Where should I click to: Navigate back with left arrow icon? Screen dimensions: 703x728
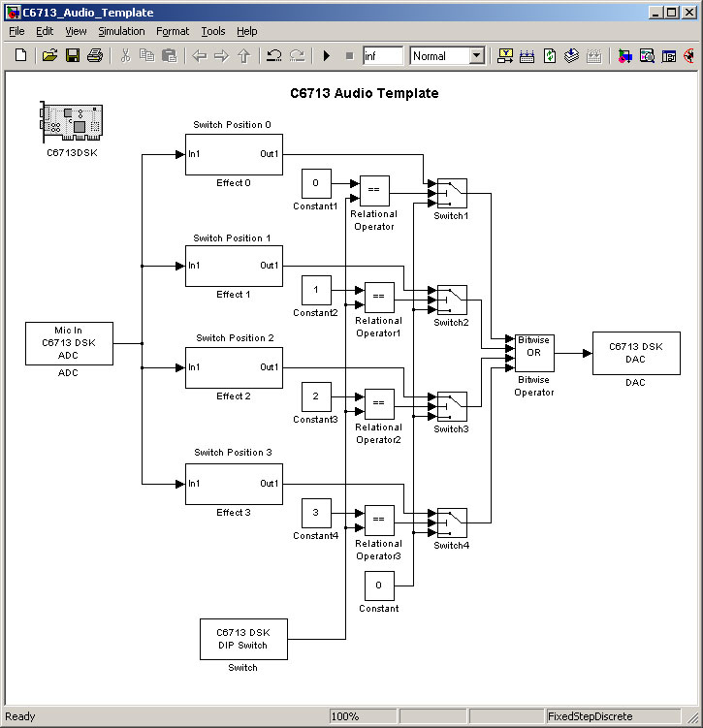point(200,56)
